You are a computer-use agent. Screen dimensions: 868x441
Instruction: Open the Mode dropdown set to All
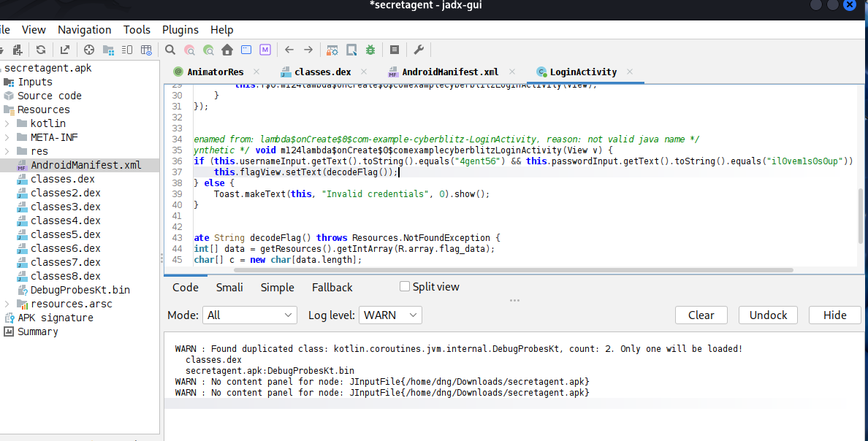(250, 315)
